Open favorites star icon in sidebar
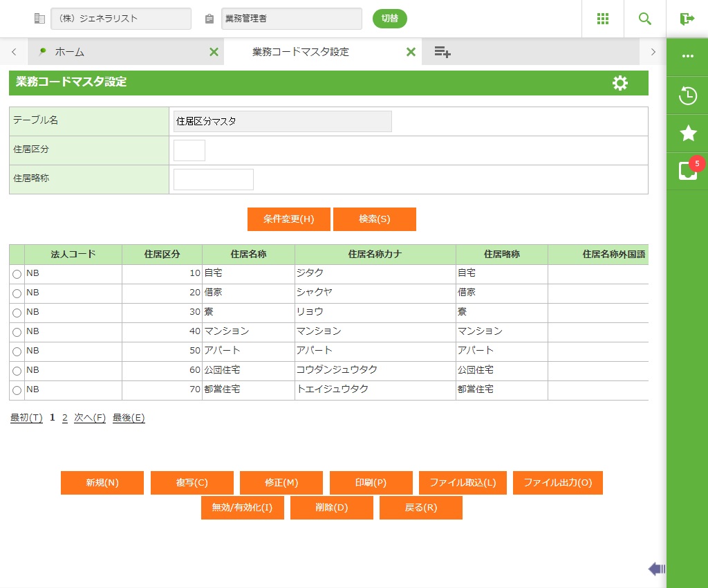 tap(688, 133)
